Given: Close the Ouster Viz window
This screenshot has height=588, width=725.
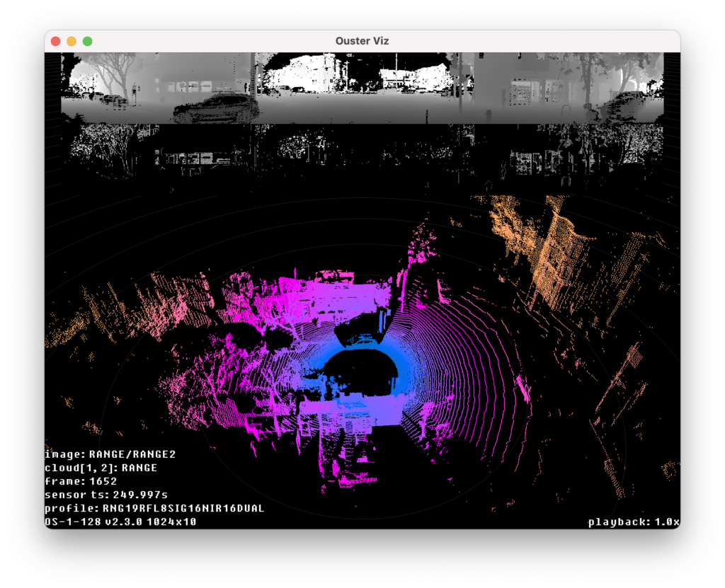Looking at the screenshot, I should [x=56, y=41].
